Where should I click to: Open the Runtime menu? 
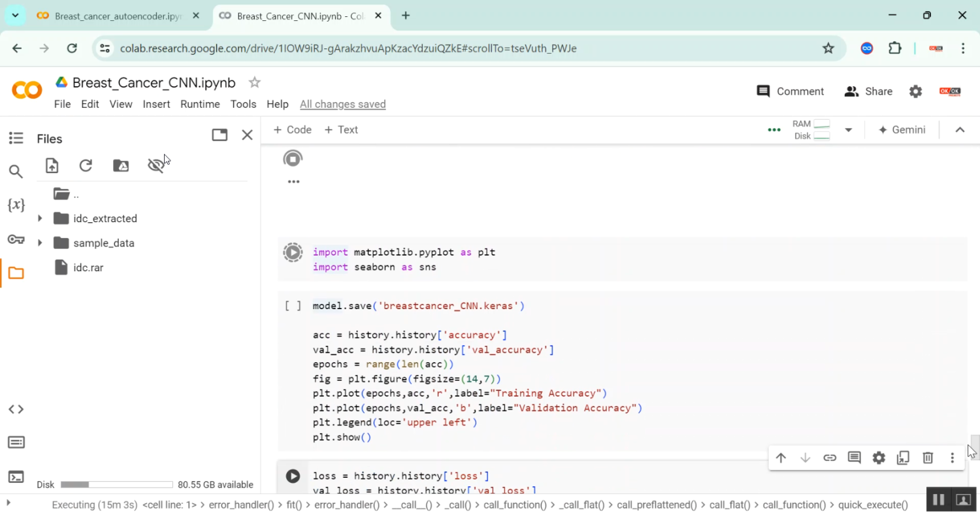pos(200,104)
